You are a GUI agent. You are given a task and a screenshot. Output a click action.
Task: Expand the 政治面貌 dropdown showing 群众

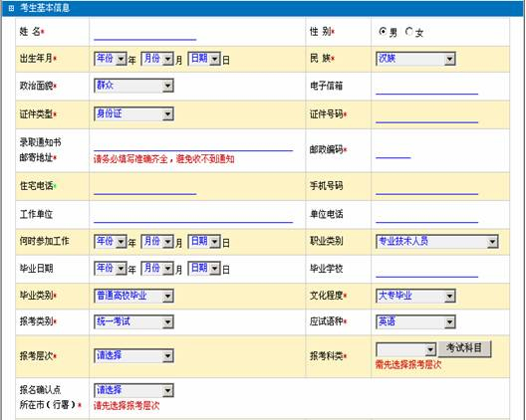pyautogui.click(x=133, y=86)
